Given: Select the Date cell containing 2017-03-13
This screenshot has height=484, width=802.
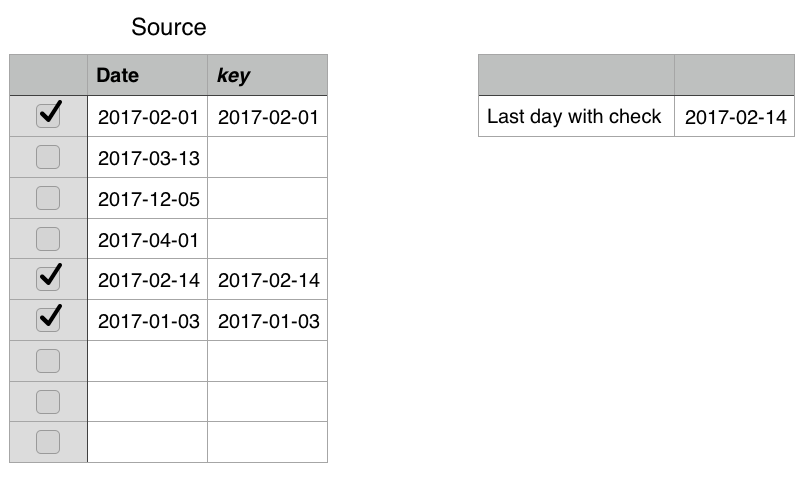Looking at the screenshot, I should (148, 158).
